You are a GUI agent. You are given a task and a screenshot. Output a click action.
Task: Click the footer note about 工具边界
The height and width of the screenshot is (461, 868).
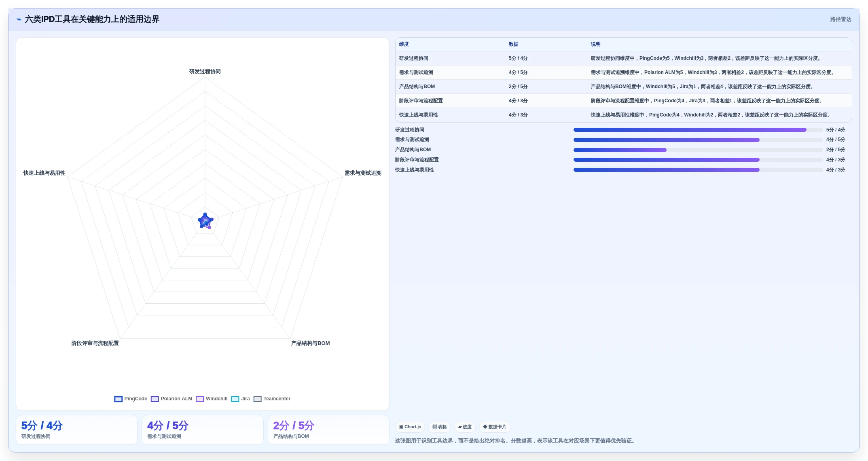pos(516,441)
